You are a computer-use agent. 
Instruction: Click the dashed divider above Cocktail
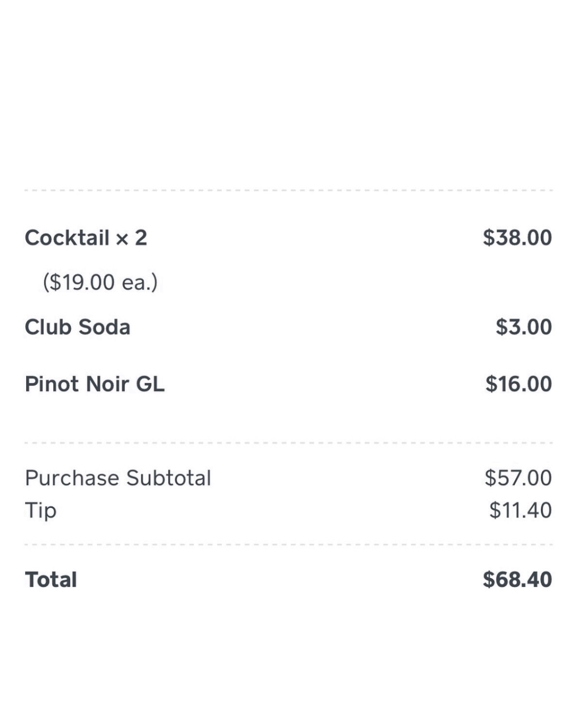point(288,190)
